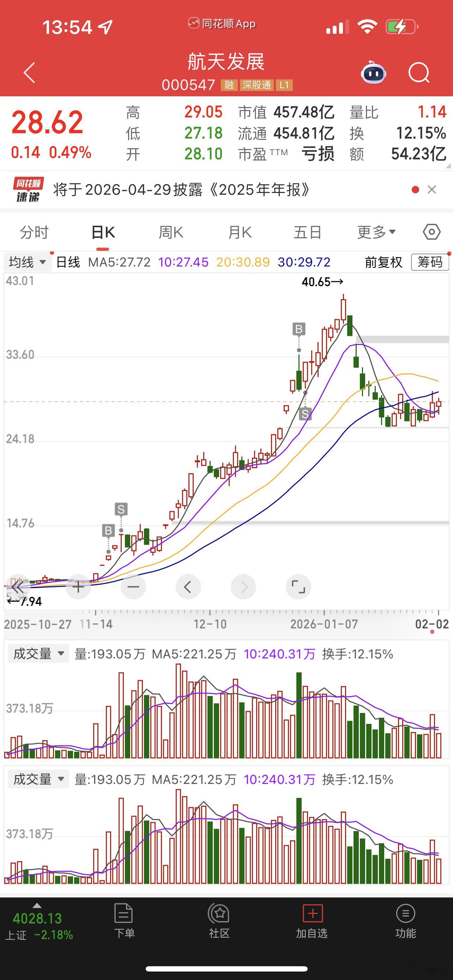Tap the 融 margin trading tag
The image size is (453, 980).
229,85
